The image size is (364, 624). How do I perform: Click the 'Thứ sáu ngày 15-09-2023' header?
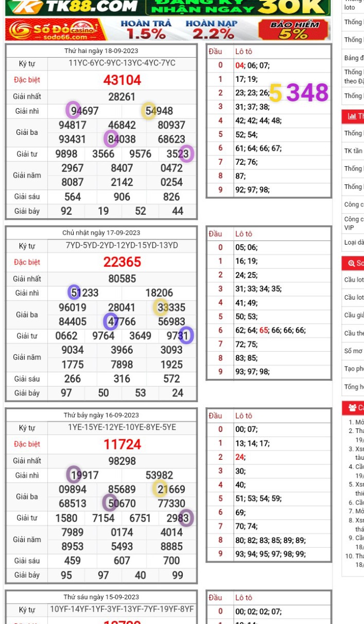101,597
